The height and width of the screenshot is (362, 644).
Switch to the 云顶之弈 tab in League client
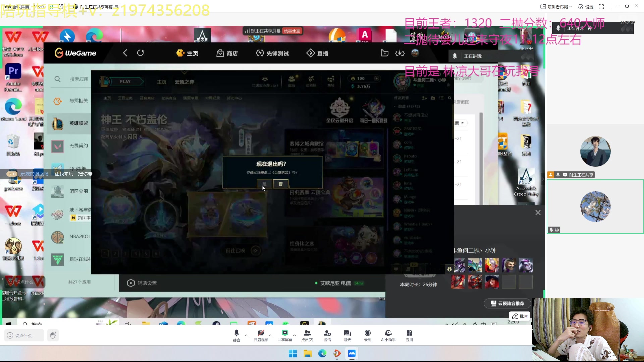point(184,82)
